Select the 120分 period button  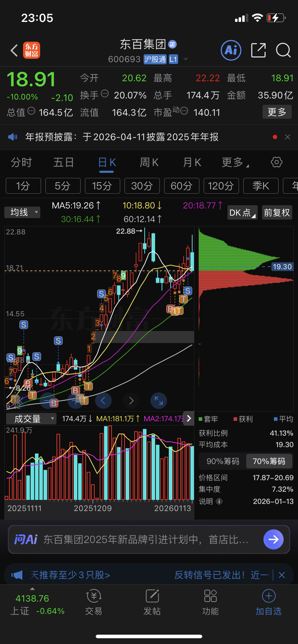[221, 186]
